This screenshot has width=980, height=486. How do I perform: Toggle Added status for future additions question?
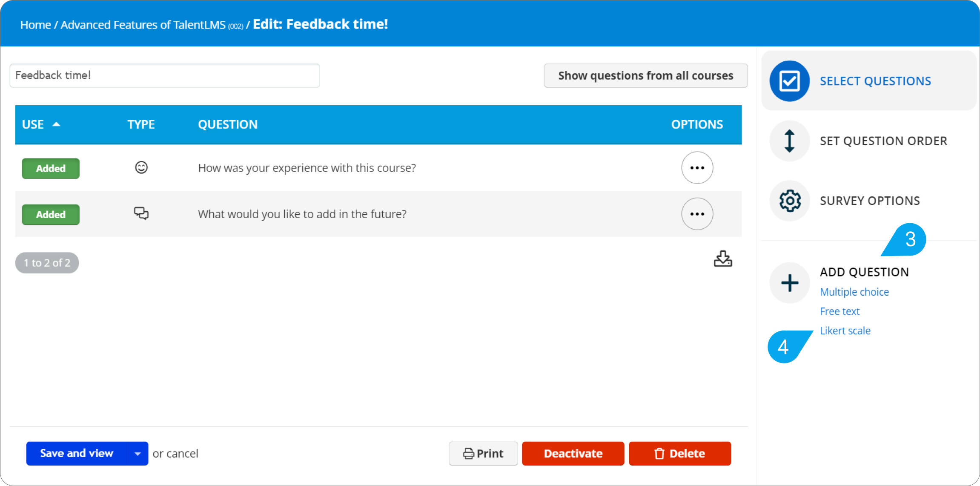(51, 214)
